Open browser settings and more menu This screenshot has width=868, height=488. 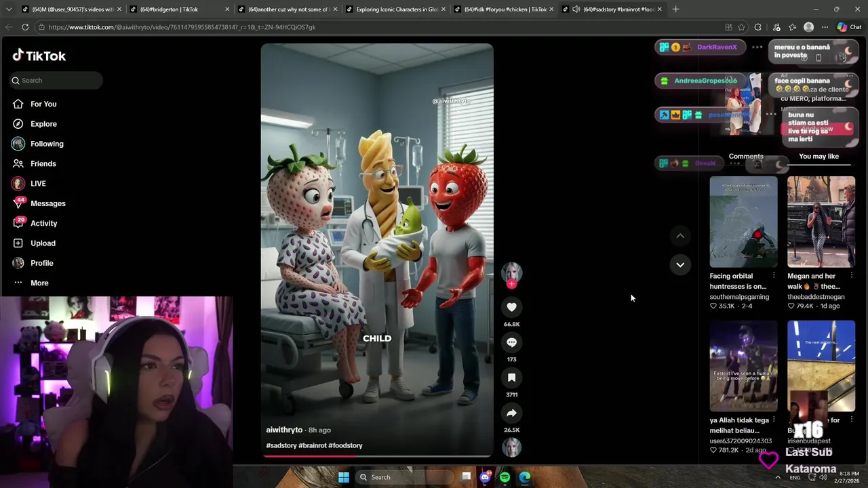pos(825,27)
